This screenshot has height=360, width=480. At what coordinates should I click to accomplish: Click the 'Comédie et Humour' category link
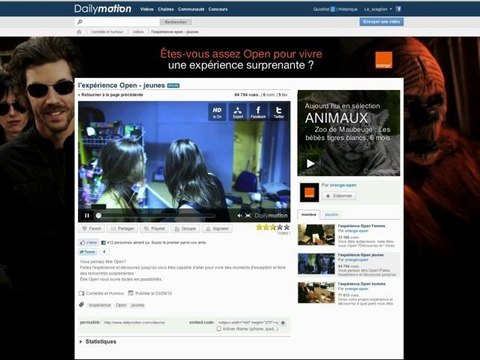coord(105,293)
